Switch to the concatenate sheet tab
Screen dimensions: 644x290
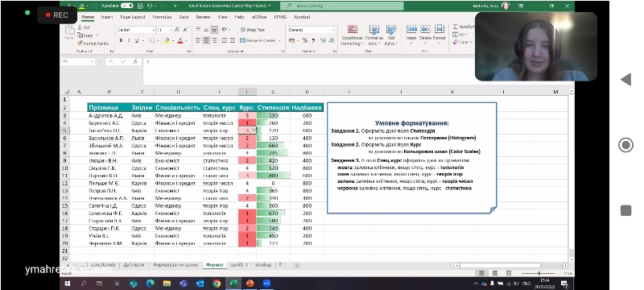104,265
